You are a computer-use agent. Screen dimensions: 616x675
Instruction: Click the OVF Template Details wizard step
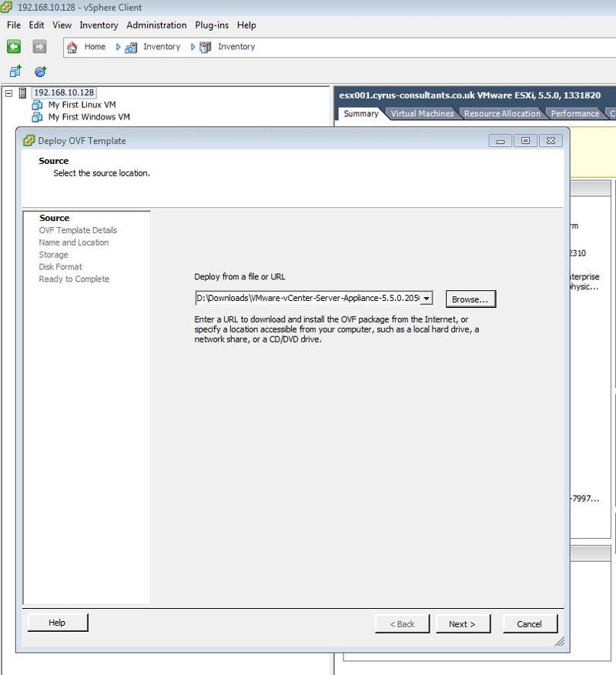click(x=78, y=230)
